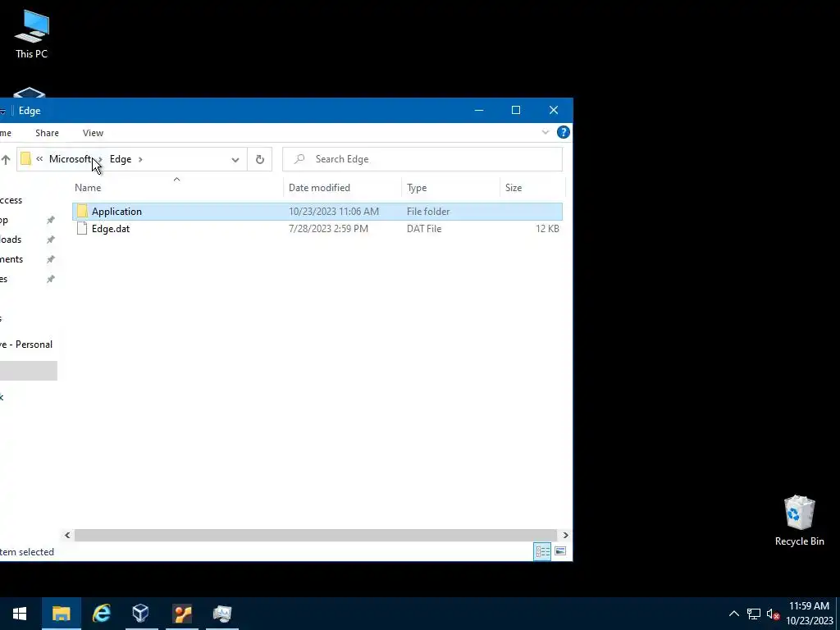The height and width of the screenshot is (630, 840).
Task: Click the 12 KB size value
Action: (547, 229)
